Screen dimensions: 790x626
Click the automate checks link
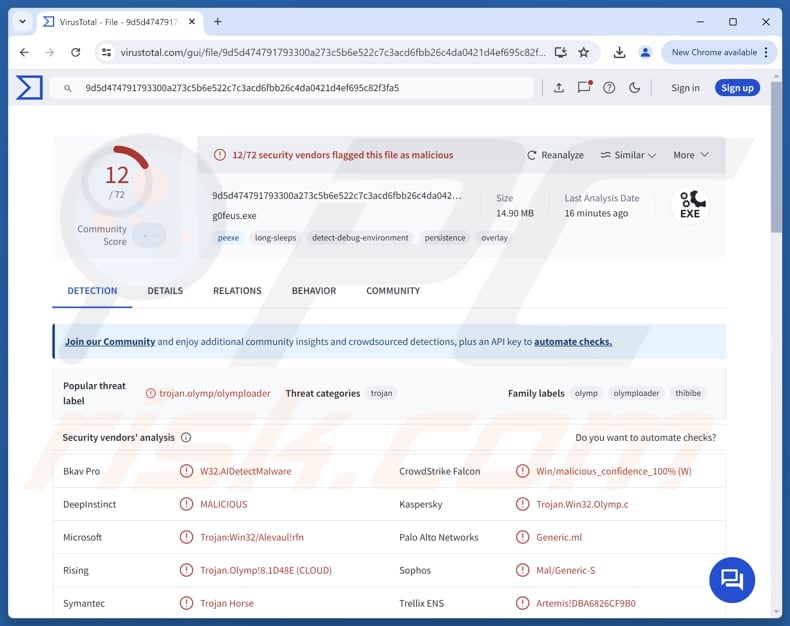[x=572, y=342]
